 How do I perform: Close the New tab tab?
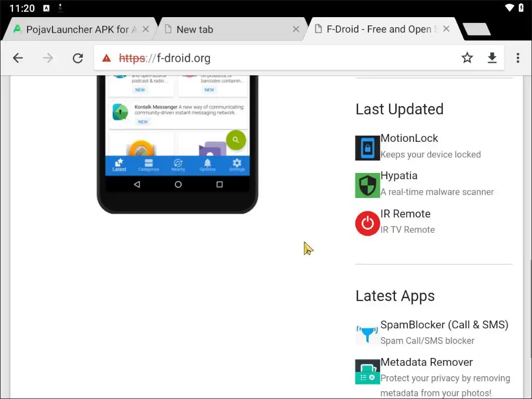296,29
